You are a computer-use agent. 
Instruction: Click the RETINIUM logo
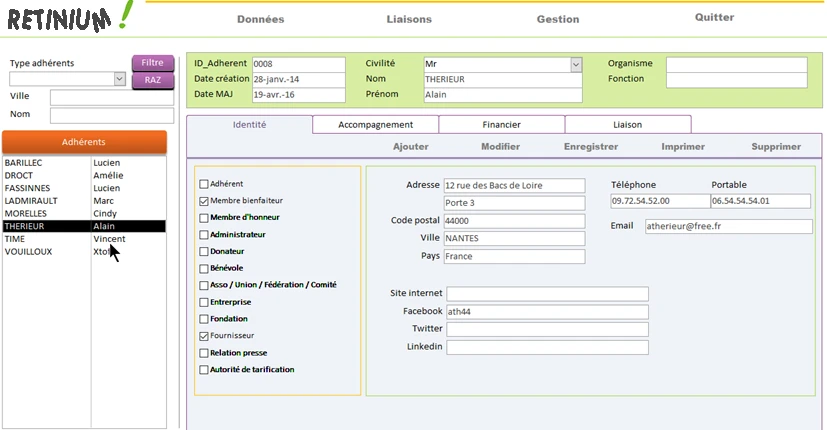(x=70, y=18)
